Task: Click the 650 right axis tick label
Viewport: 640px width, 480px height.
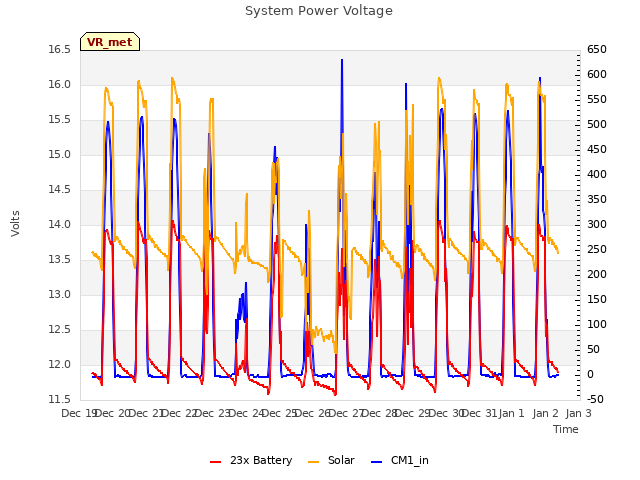Action: point(597,50)
